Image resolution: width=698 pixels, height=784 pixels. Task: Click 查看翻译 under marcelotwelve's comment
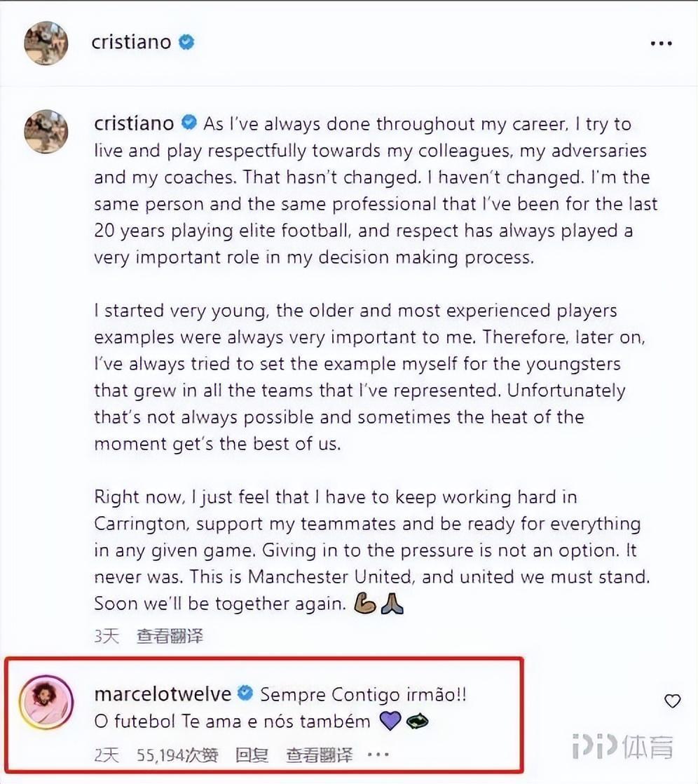(319, 755)
